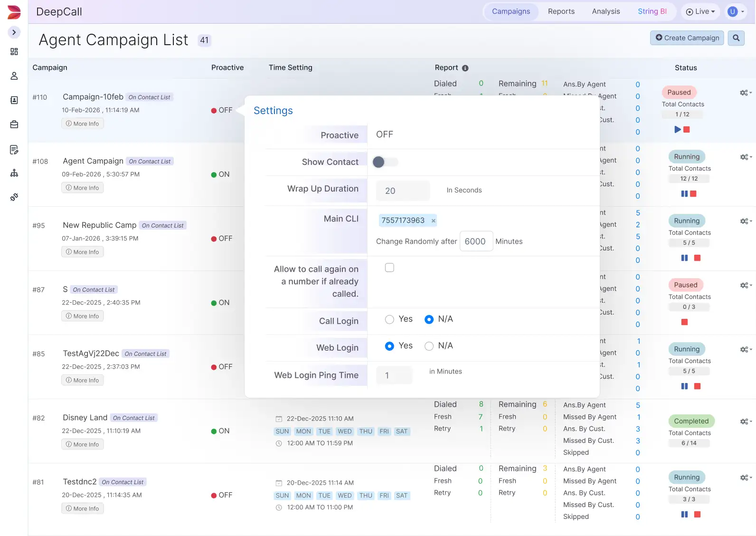Toggle the Show Contact switch
Image resolution: width=756 pixels, height=536 pixels.
coord(385,162)
